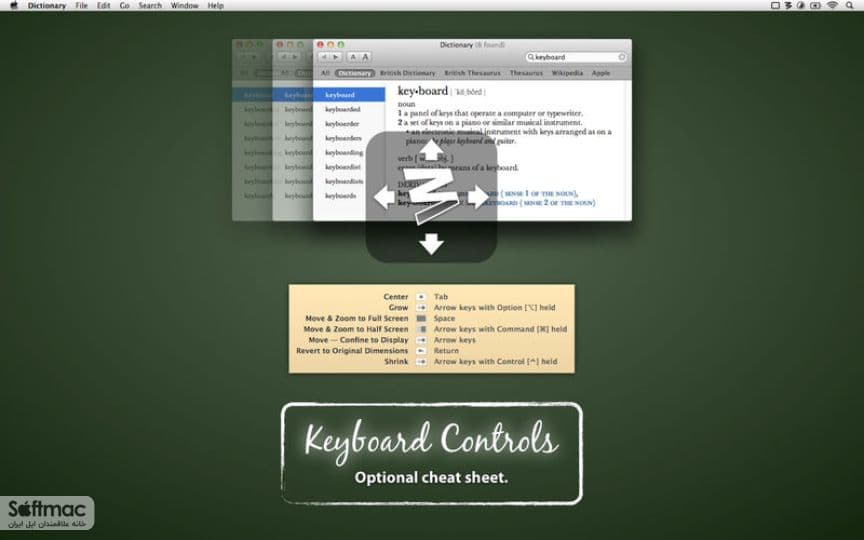Follow the 'sense 1 of the noun' link
Image resolution: width=864 pixels, height=540 pixels.
[x=541, y=193]
